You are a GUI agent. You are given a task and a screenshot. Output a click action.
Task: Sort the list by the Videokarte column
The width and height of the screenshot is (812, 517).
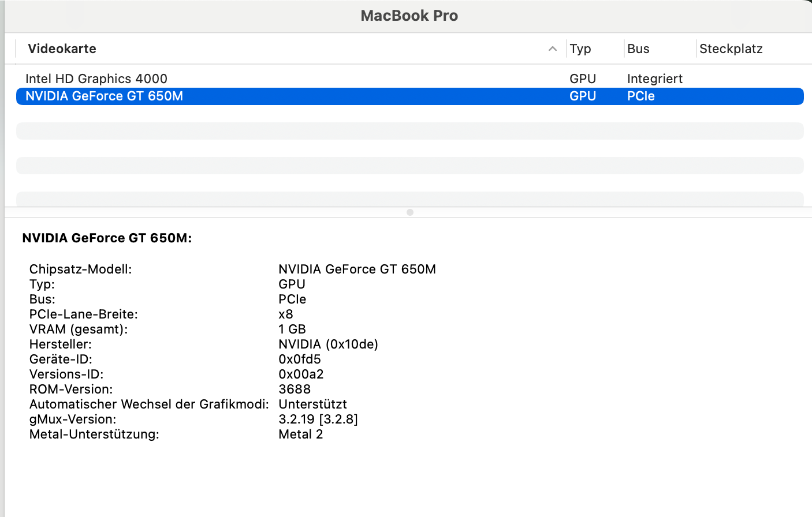62,49
